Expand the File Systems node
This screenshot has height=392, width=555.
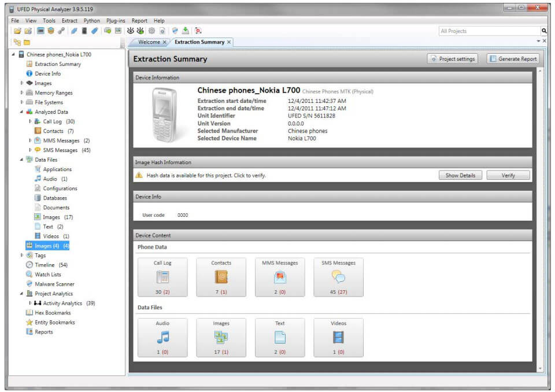tap(21, 102)
